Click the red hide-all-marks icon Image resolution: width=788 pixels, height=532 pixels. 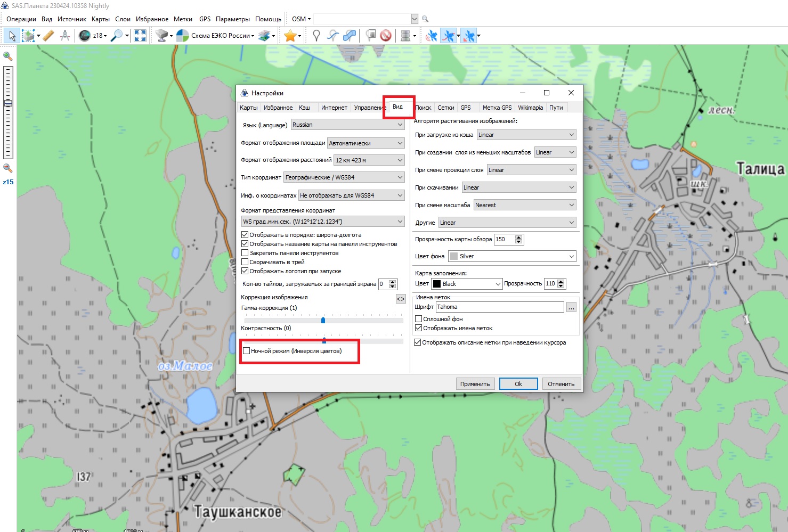(x=386, y=36)
